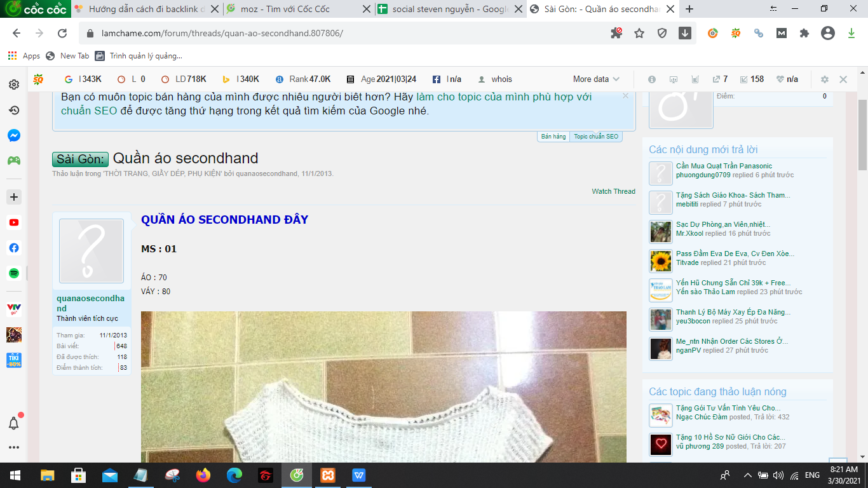The width and height of the screenshot is (868, 488).
Task: Click the download icon in the address bar
Action: (685, 34)
